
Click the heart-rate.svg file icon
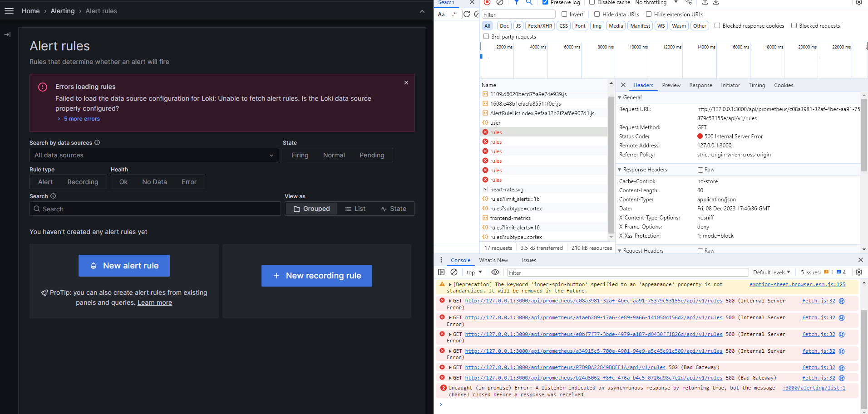485,190
